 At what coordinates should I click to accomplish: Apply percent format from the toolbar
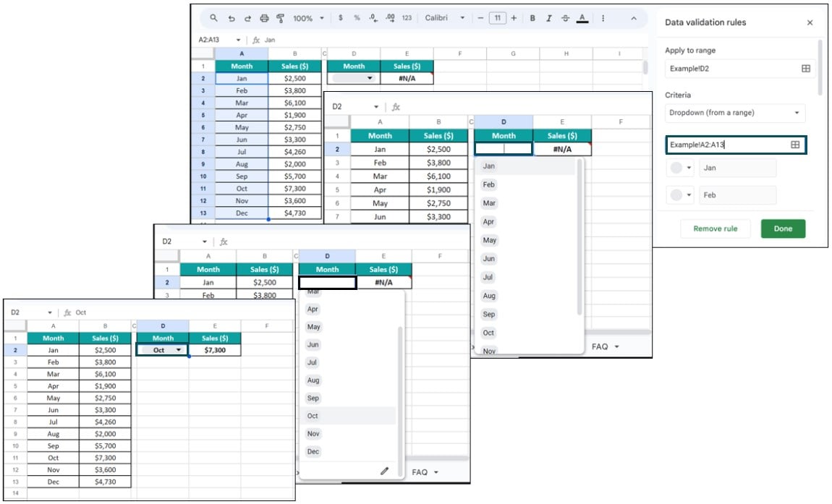tap(356, 19)
